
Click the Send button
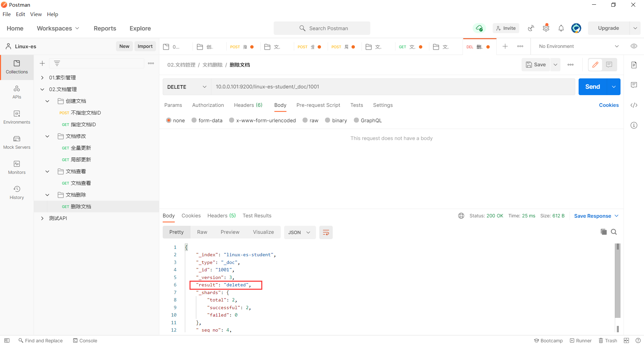pos(593,87)
